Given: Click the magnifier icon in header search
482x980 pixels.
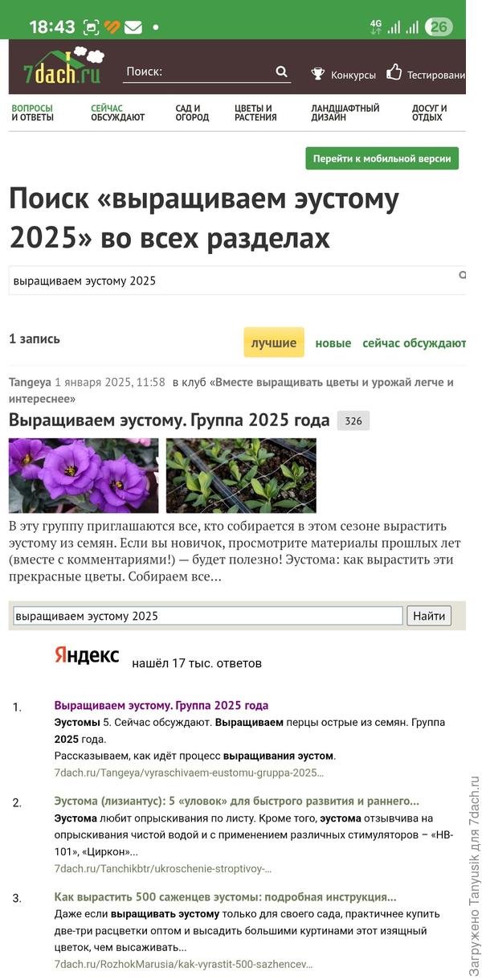Looking at the screenshot, I should coord(281,72).
